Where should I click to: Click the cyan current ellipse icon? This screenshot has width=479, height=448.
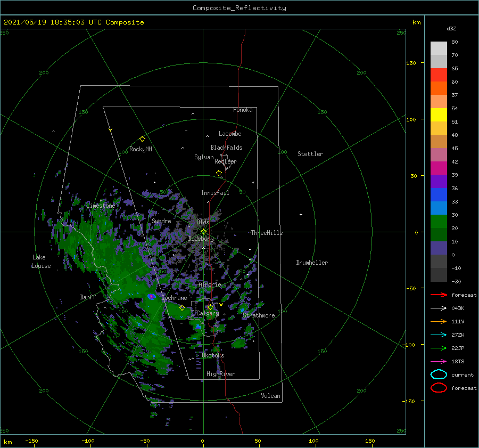tap(439, 374)
